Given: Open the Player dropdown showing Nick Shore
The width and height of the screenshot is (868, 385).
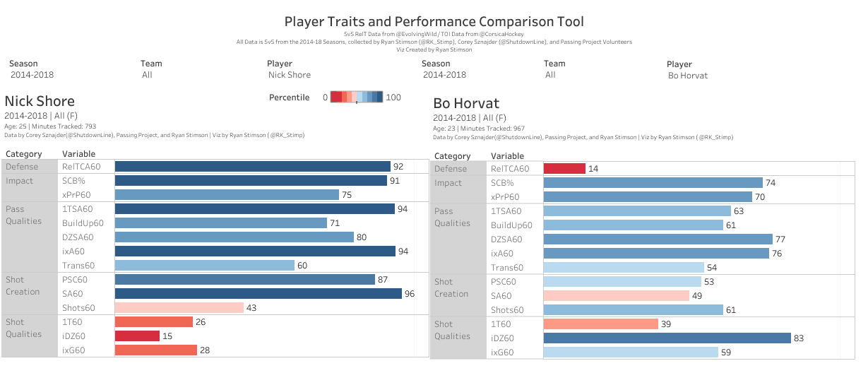Looking at the screenshot, I should pyautogui.click(x=290, y=75).
